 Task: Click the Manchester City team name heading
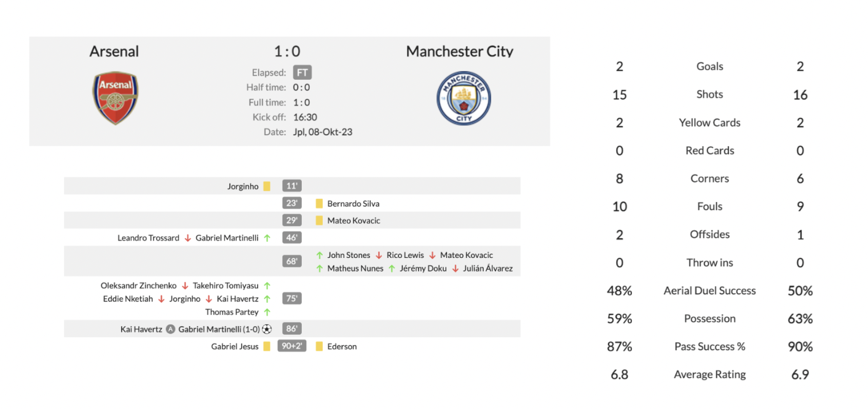tap(460, 52)
